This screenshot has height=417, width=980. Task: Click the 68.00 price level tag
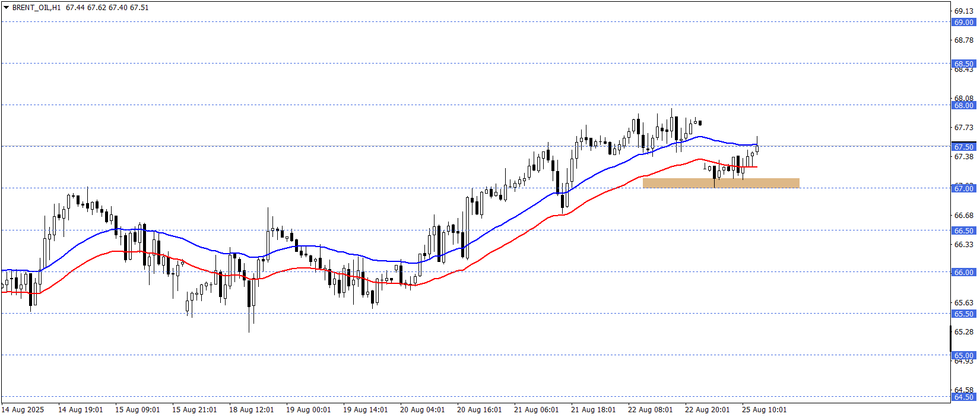(963, 105)
